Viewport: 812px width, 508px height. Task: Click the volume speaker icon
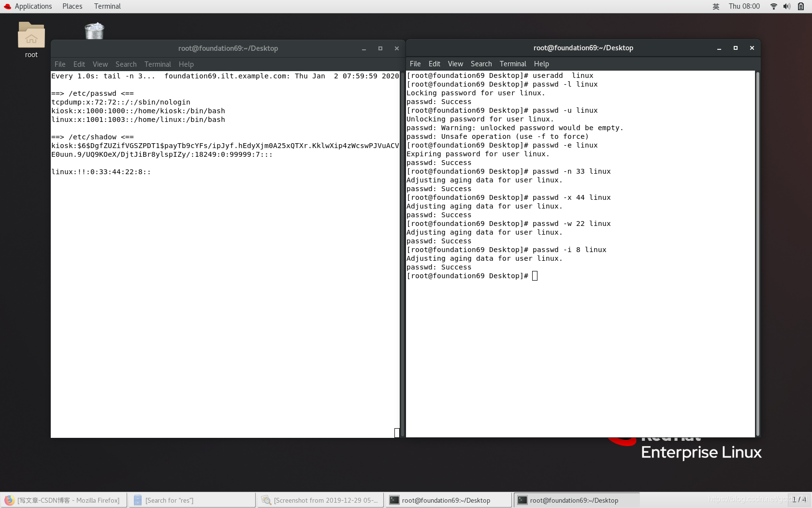(787, 6)
